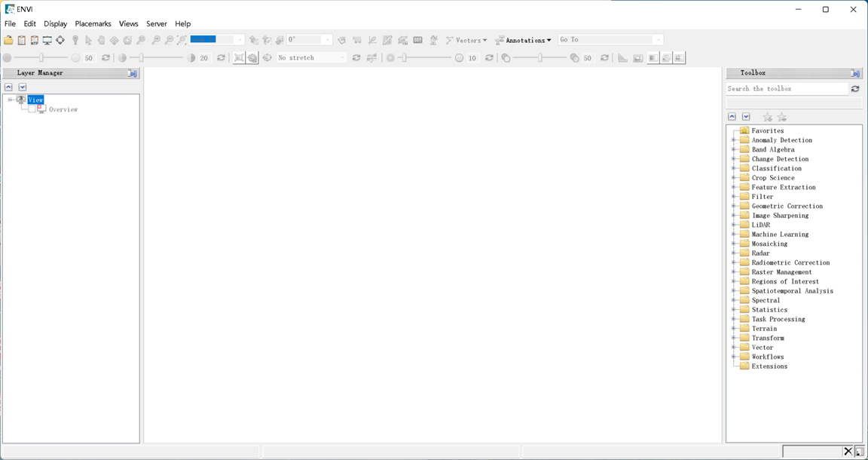The width and height of the screenshot is (868, 460).
Task: Add to Toolbox favorites with the star-plus icon
Action: [x=767, y=117]
